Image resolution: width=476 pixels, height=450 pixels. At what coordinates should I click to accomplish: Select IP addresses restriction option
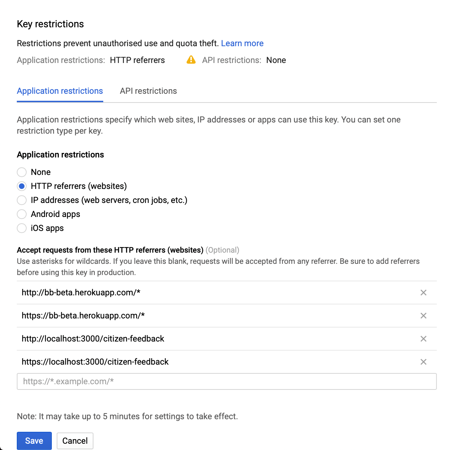pyautogui.click(x=22, y=200)
